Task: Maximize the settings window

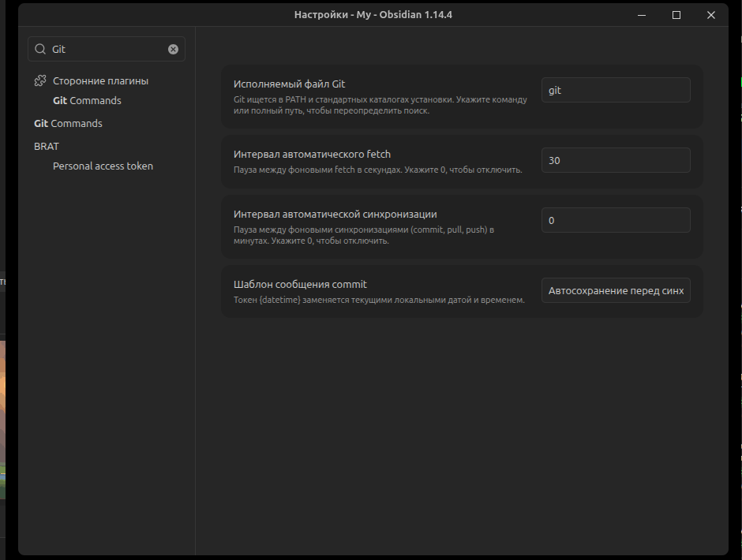Action: coord(676,15)
